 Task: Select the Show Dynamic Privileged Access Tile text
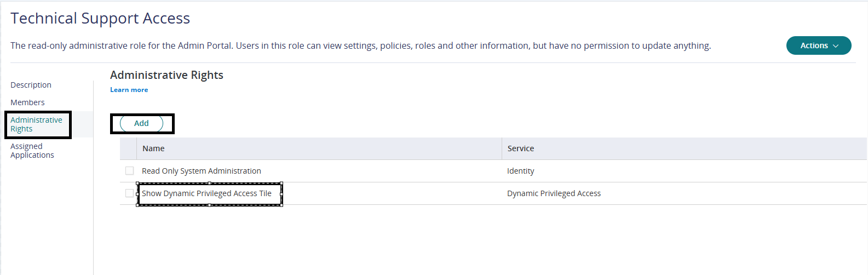point(206,193)
